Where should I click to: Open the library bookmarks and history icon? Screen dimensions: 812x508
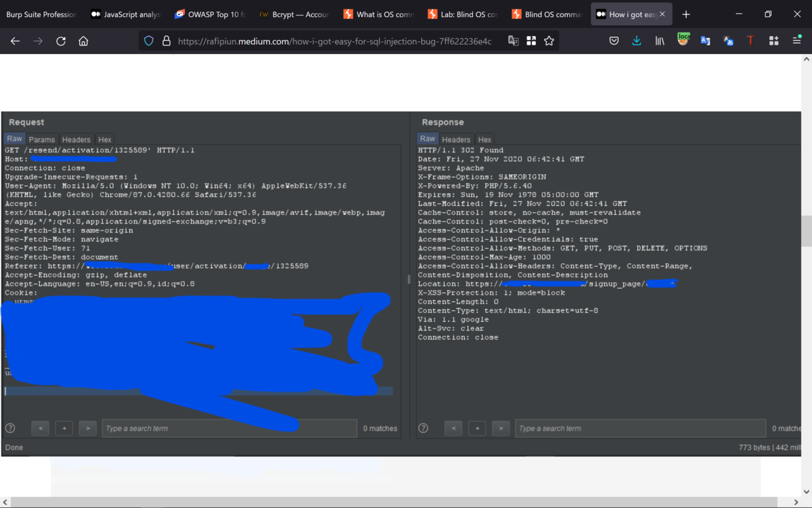pos(660,41)
